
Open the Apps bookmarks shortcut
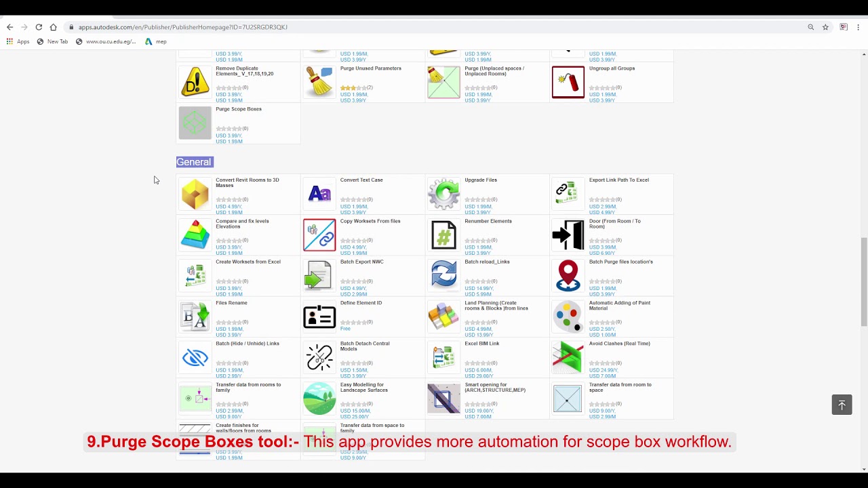18,41
